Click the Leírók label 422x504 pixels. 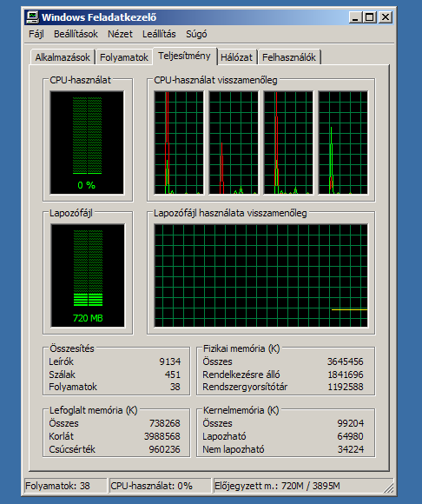(61, 361)
